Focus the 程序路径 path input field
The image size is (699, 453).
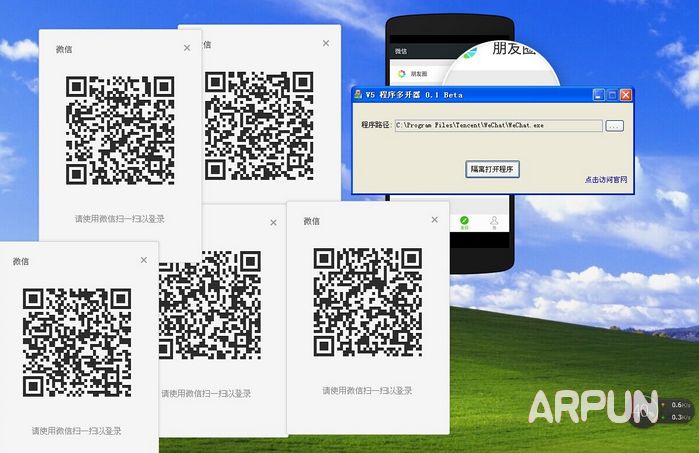pyautogui.click(x=498, y=126)
